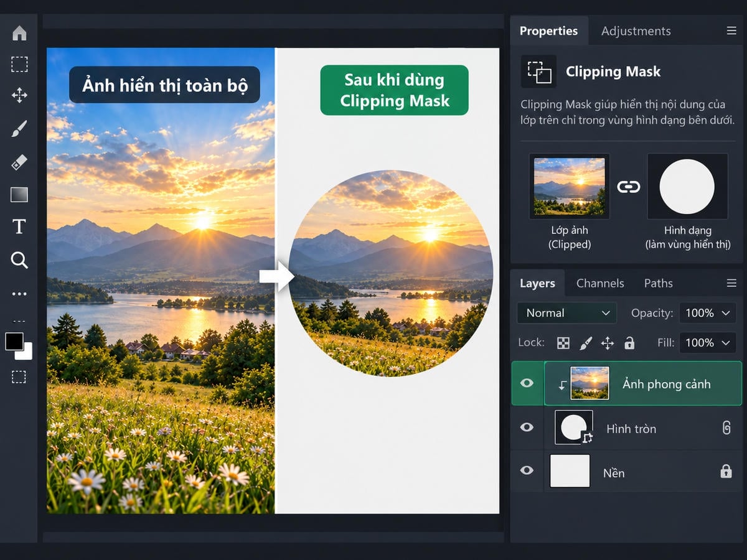Open the Properties panel hamburger menu
Screen dimensions: 747x560
731,30
